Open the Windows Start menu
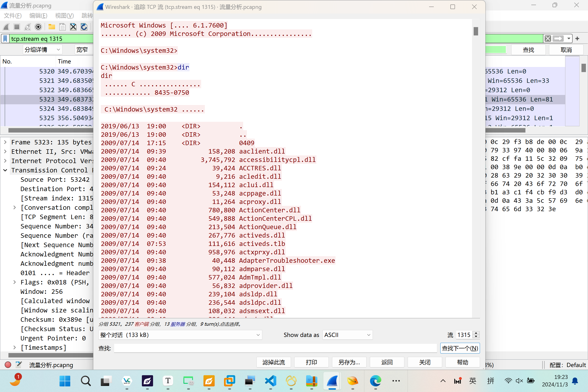The height and width of the screenshot is (392, 588). (65, 381)
